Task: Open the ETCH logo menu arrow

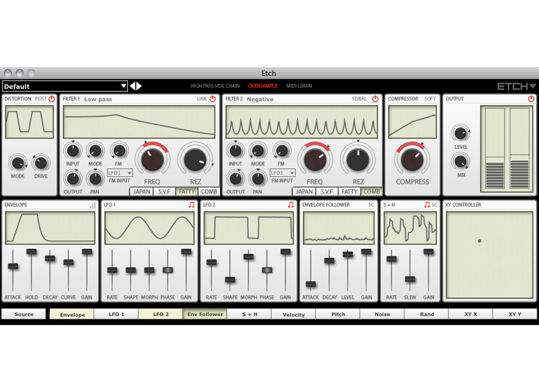Action: [x=533, y=86]
